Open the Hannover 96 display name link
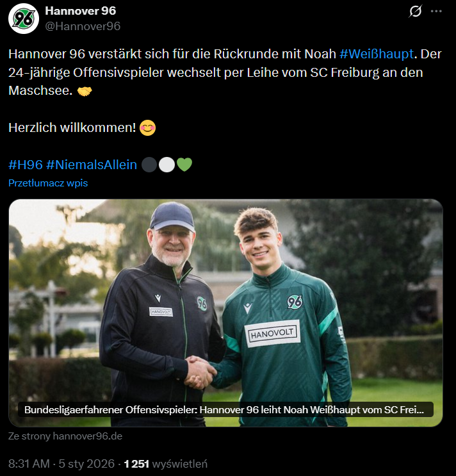The height and width of the screenshot is (476, 456). pos(80,11)
